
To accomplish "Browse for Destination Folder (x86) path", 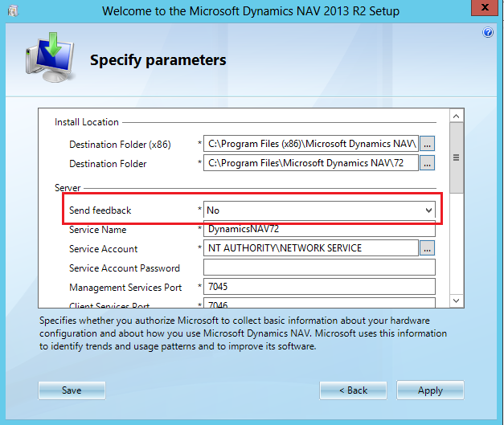I will pos(427,144).
